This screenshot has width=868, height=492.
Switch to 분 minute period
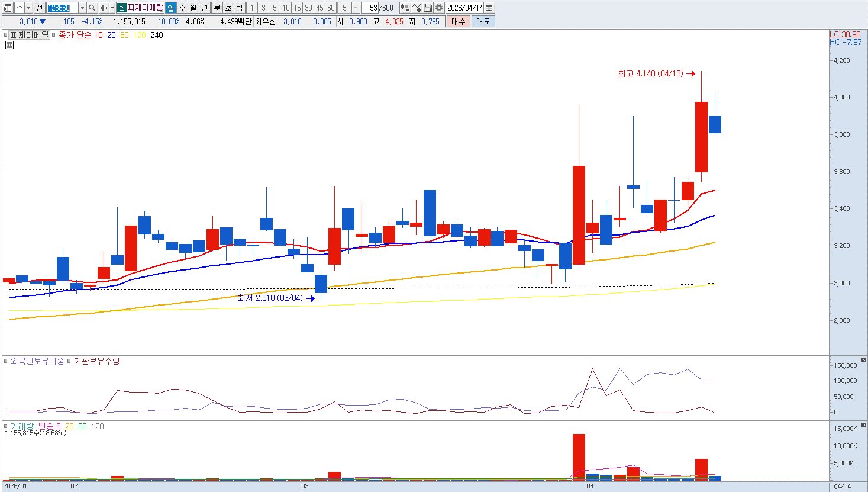[217, 8]
